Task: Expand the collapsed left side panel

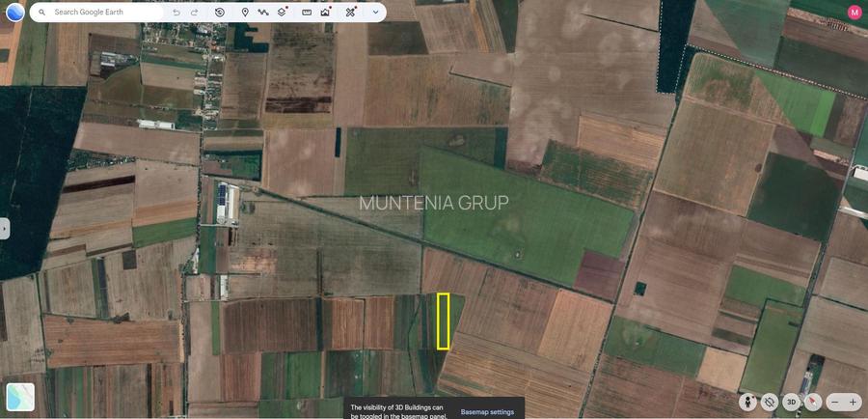Action: pyautogui.click(x=5, y=229)
